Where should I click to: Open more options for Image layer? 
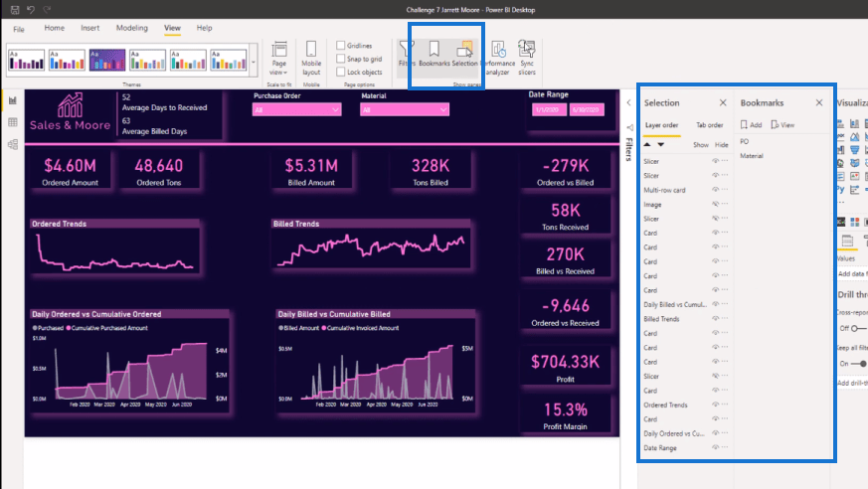(725, 204)
